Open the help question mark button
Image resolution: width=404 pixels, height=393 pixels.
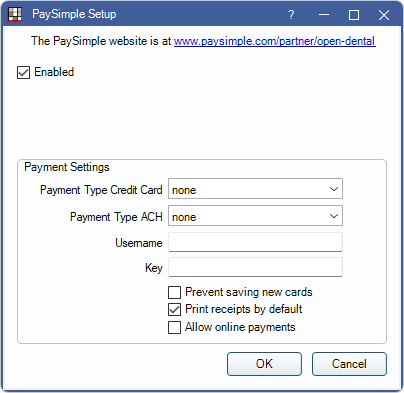(x=291, y=15)
